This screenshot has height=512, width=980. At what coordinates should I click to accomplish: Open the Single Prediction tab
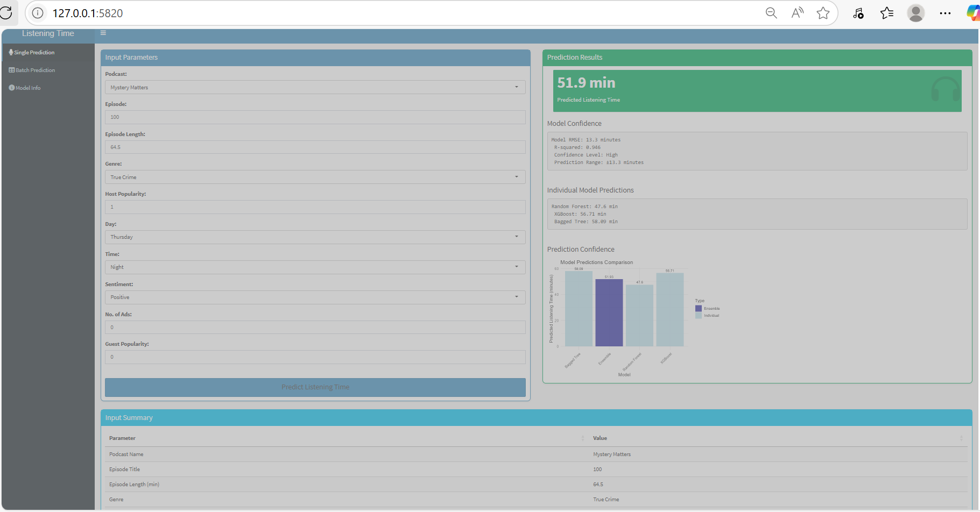(48, 52)
